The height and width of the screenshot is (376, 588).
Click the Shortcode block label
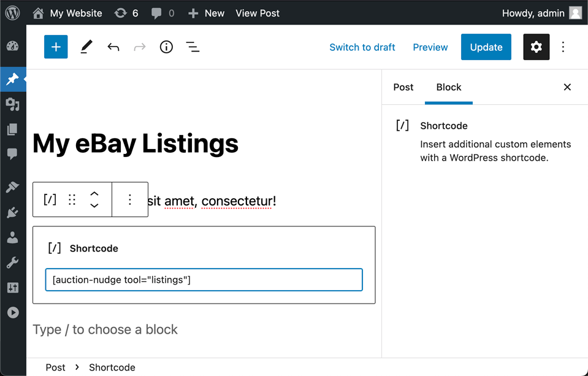pyautogui.click(x=94, y=248)
